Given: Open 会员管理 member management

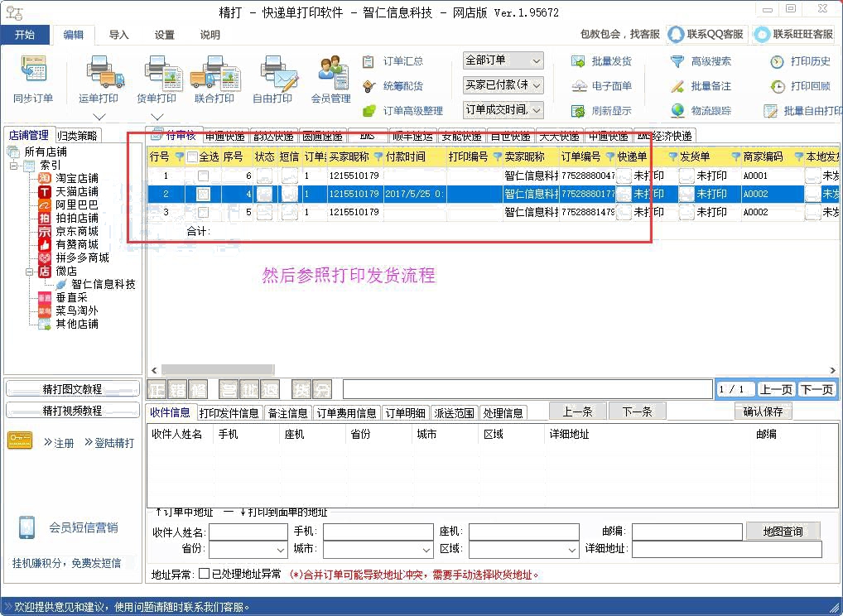Looking at the screenshot, I should (x=330, y=73).
